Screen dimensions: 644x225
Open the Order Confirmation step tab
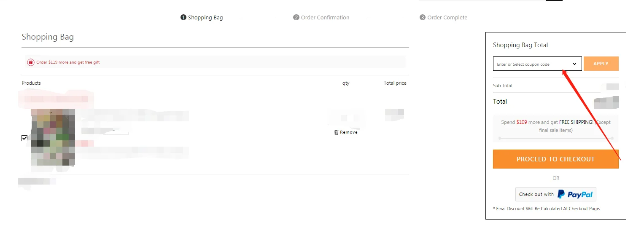(321, 18)
